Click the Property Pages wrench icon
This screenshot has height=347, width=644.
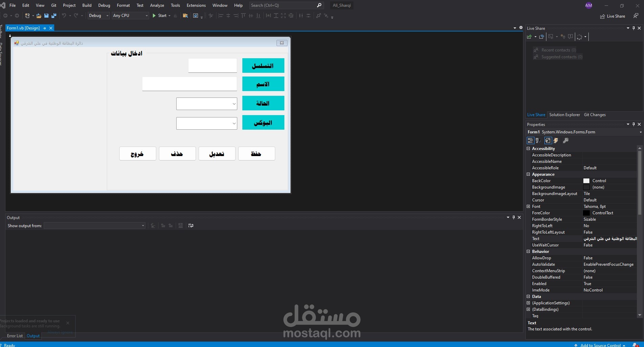pyautogui.click(x=566, y=140)
